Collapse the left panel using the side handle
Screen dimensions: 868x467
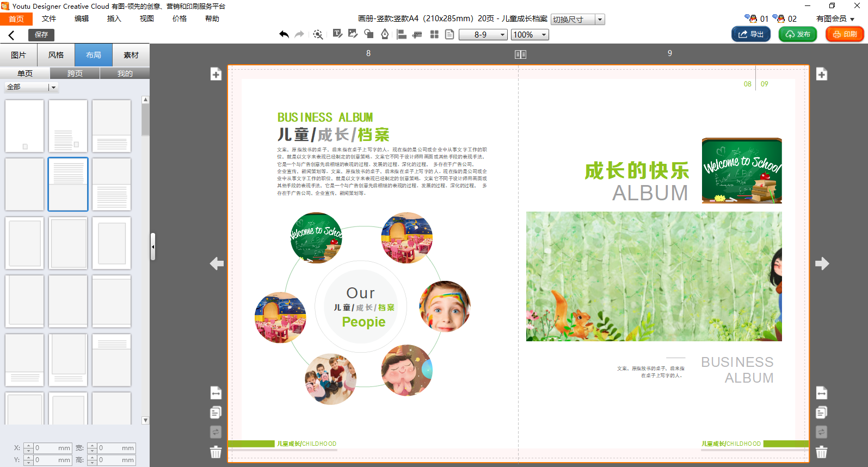tap(153, 247)
